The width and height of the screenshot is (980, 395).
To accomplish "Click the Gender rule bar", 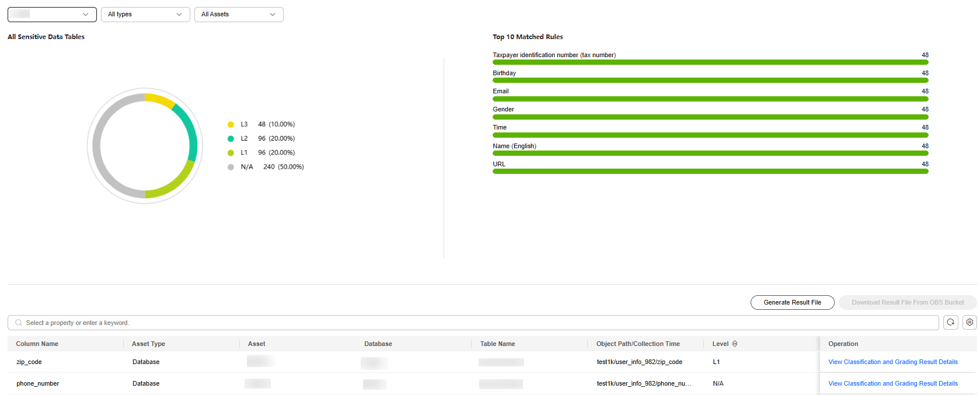I will (710, 117).
